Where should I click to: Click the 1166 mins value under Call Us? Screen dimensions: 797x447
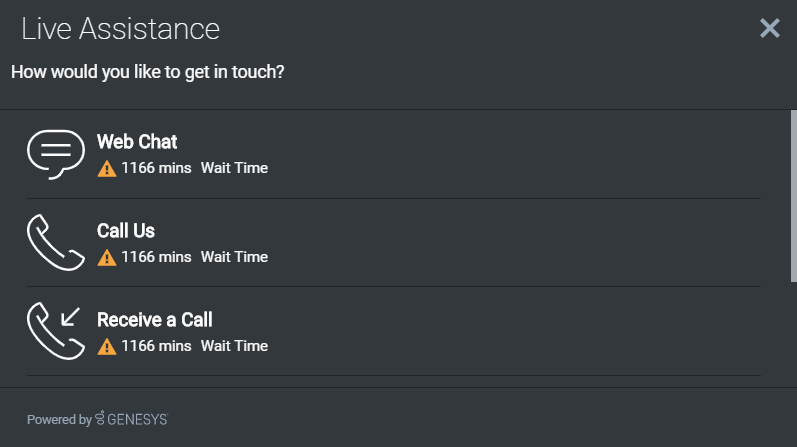coord(156,257)
